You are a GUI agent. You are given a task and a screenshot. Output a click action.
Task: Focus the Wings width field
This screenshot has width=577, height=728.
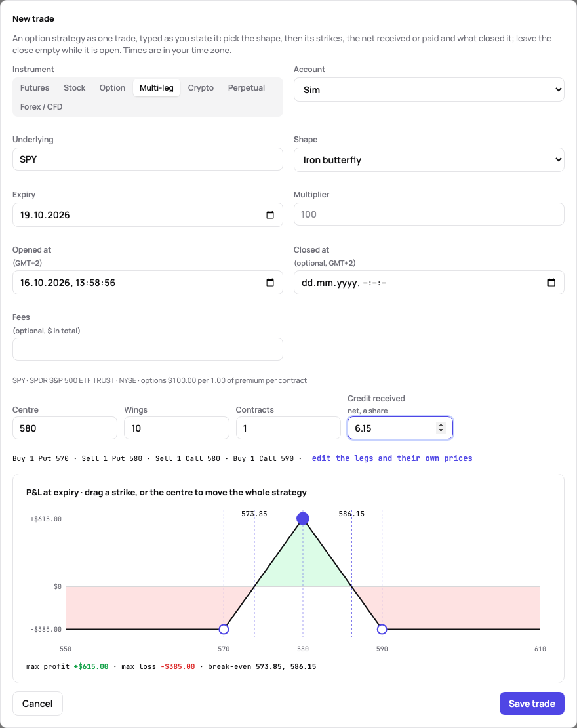[176, 428]
